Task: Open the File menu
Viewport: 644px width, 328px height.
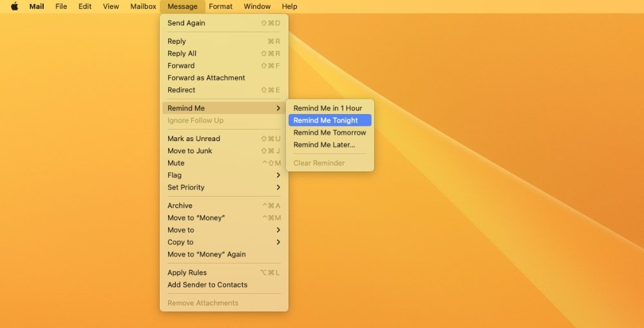Action: coord(61,6)
